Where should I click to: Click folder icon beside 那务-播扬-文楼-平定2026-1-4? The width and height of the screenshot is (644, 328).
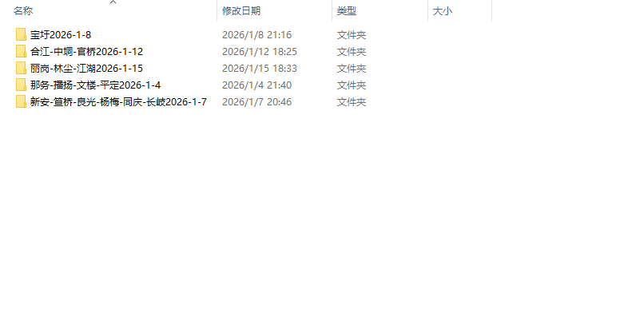(21, 85)
